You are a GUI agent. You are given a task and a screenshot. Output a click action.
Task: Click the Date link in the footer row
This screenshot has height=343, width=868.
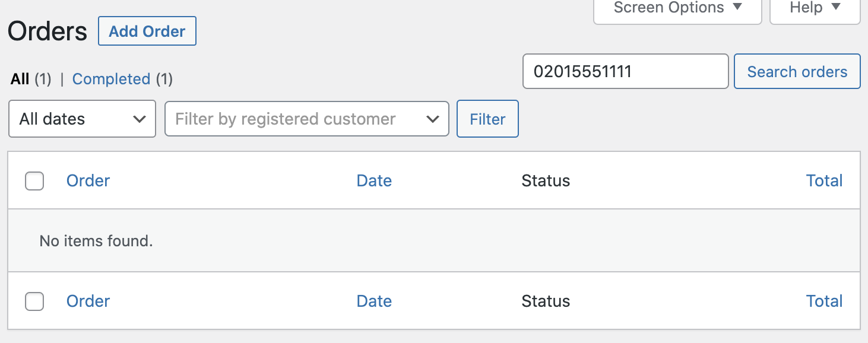374,301
